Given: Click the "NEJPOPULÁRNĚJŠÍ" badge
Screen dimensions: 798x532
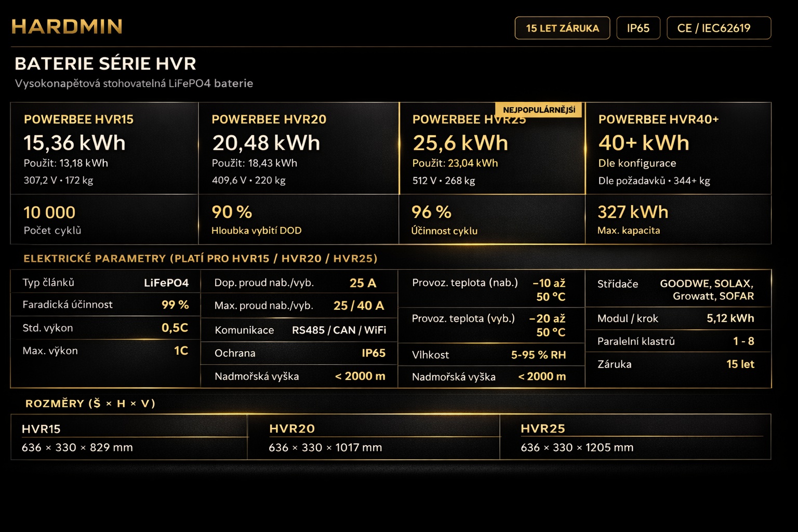Looking at the screenshot, I should (x=539, y=110).
